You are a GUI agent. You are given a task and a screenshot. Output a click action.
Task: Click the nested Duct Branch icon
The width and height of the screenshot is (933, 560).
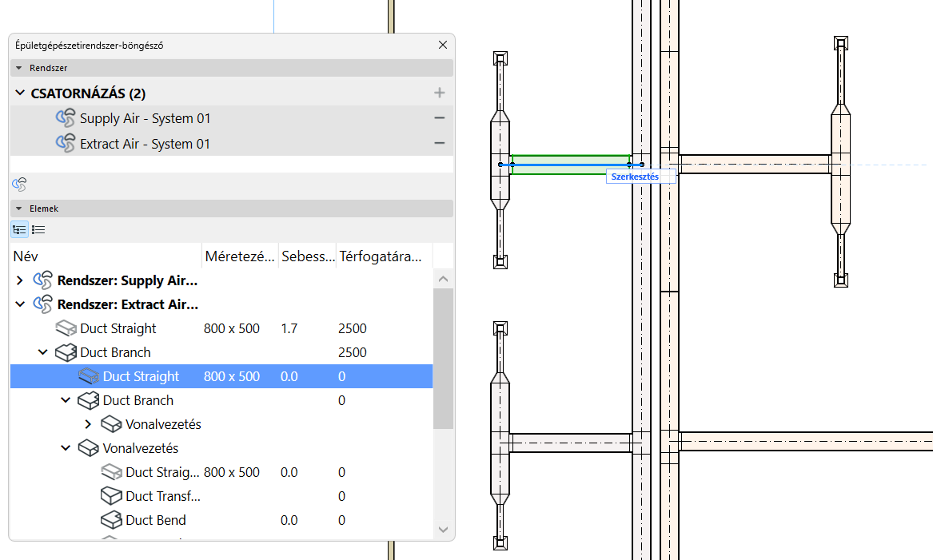pyautogui.click(x=89, y=400)
